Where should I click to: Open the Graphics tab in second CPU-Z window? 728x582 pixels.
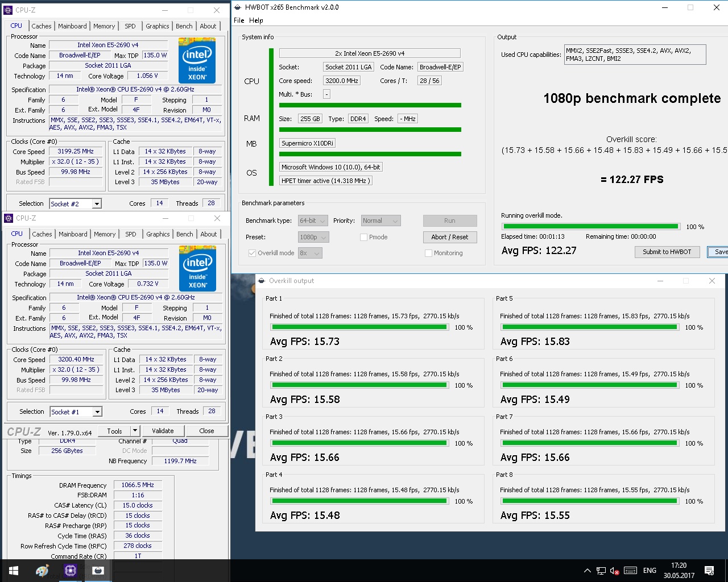click(158, 234)
